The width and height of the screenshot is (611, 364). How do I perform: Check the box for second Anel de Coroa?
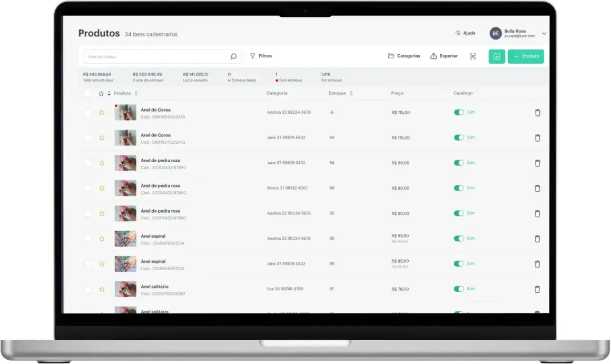click(87, 137)
